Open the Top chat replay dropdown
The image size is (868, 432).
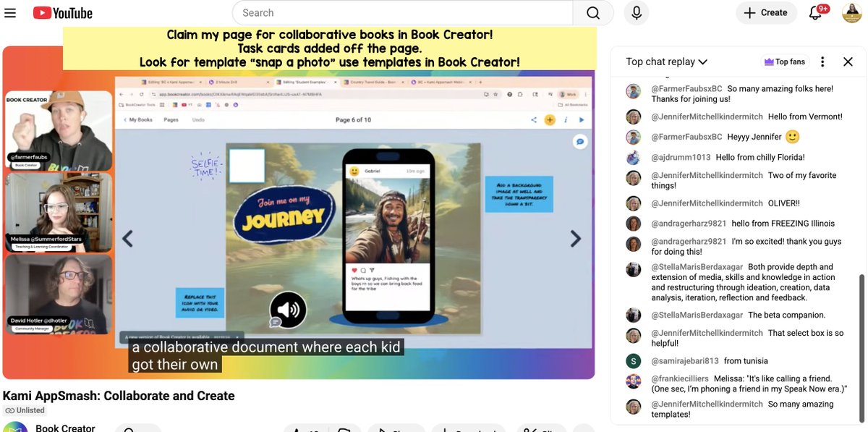(664, 62)
